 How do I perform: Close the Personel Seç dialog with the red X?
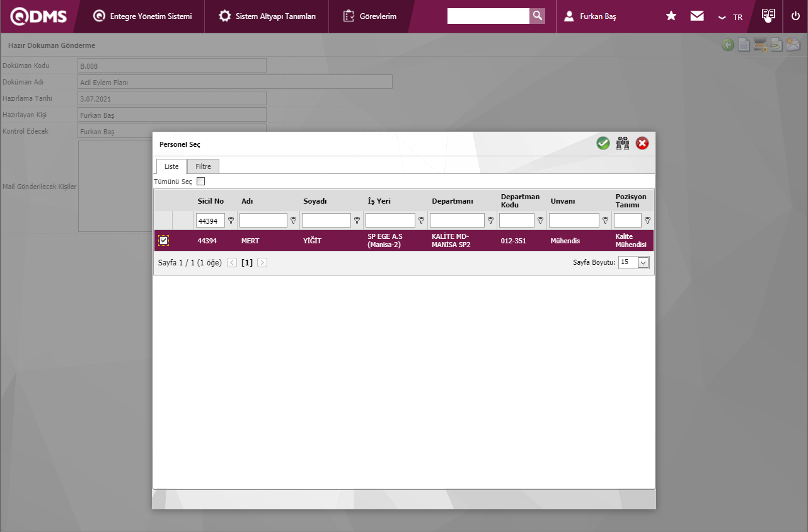pyautogui.click(x=642, y=143)
